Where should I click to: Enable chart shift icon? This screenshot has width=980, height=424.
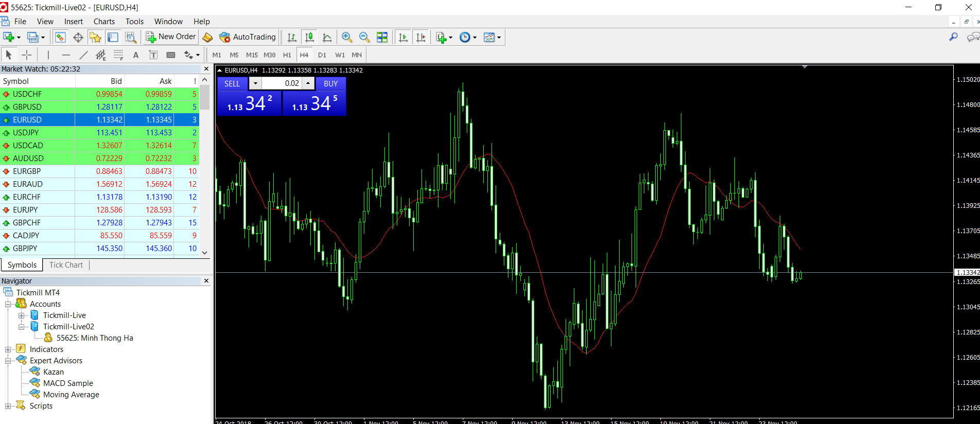point(421,37)
